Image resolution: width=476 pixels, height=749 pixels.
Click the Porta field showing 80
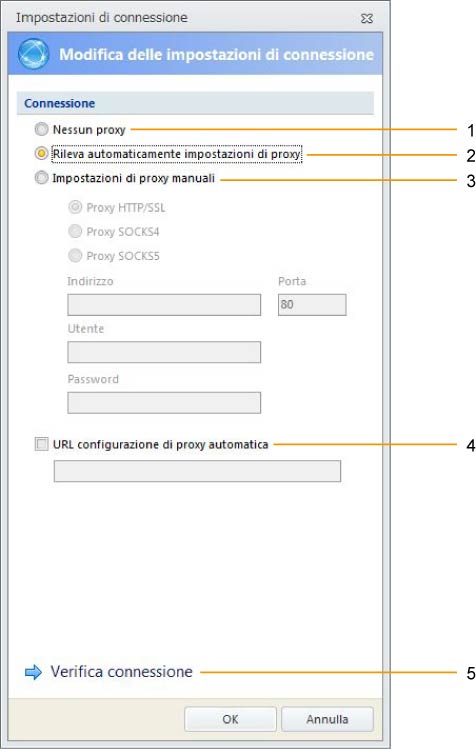(x=312, y=305)
